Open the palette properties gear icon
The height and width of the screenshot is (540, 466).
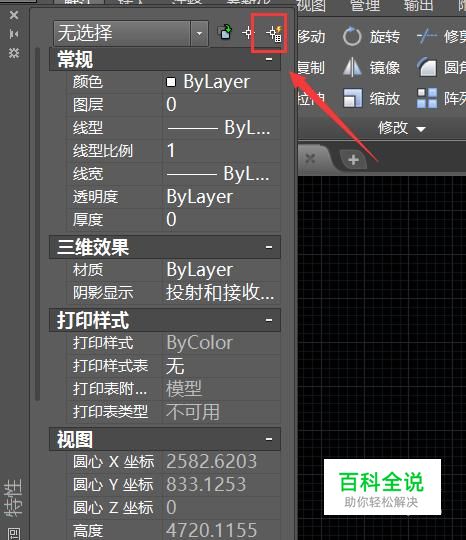coord(14,53)
